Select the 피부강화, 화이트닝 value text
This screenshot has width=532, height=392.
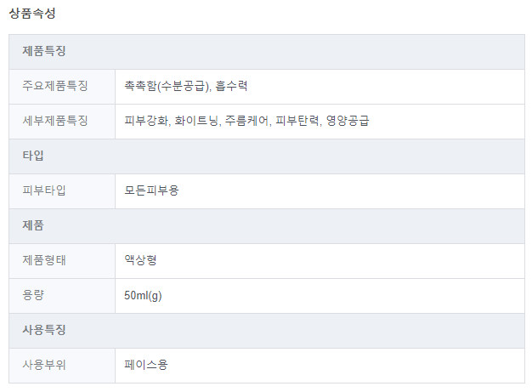[x=173, y=121]
